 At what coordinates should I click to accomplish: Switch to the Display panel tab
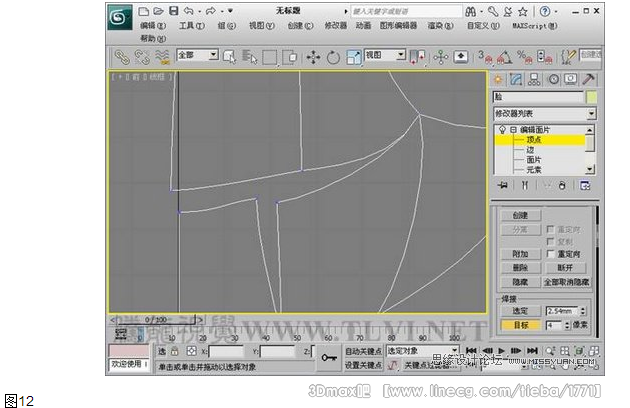(x=571, y=79)
